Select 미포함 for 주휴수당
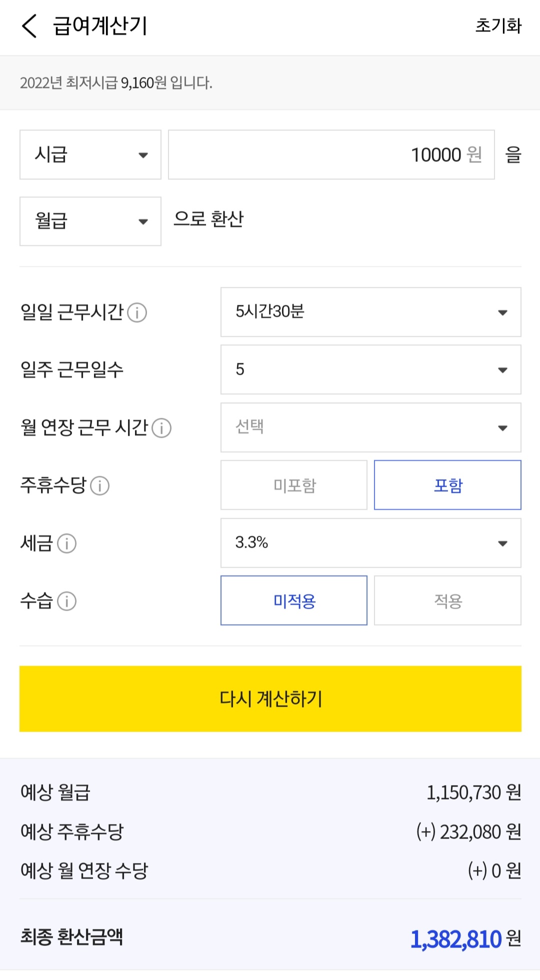Viewport: 540px width, 980px height. tap(294, 485)
